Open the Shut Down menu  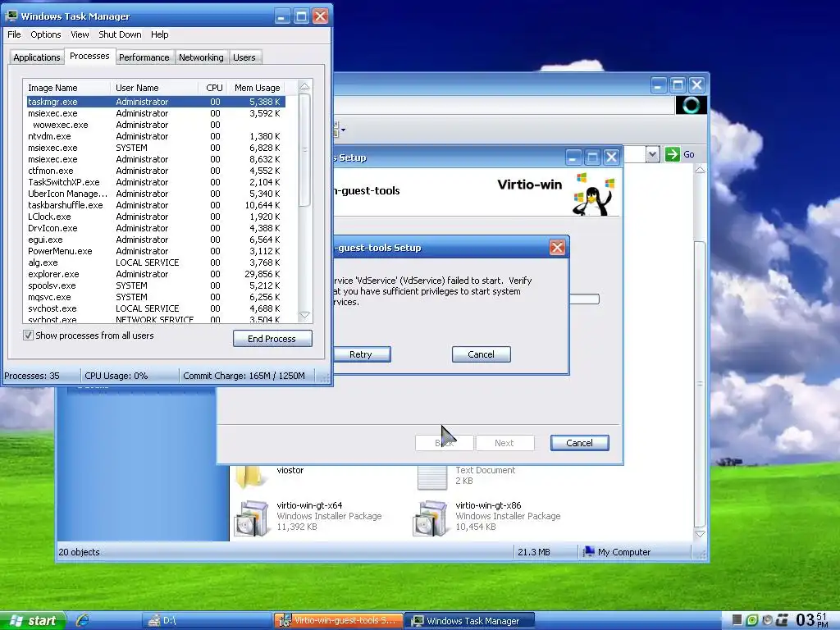point(120,34)
